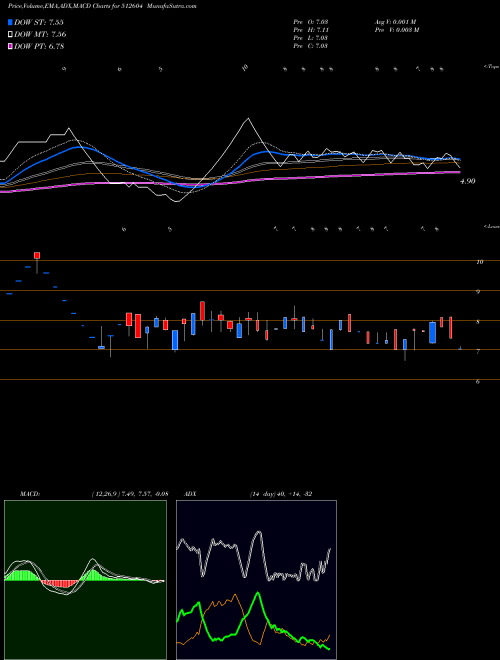500x660 pixels.
Task: Select the 'DOW ST: 7.55' legend label
Action: [39, 22]
